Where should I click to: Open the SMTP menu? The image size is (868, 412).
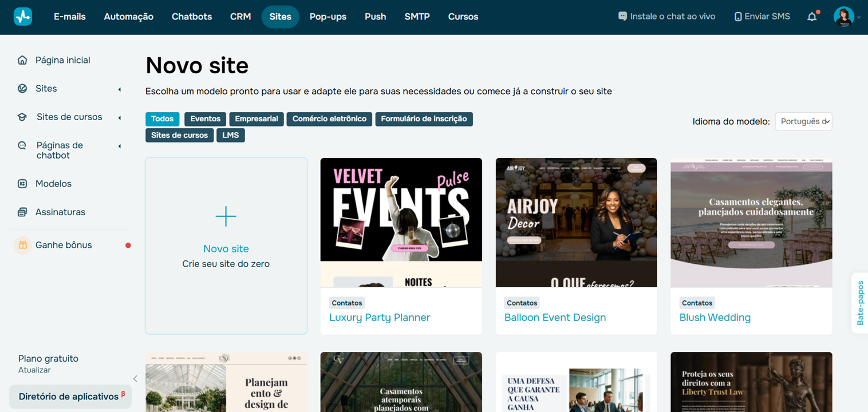pyautogui.click(x=417, y=17)
